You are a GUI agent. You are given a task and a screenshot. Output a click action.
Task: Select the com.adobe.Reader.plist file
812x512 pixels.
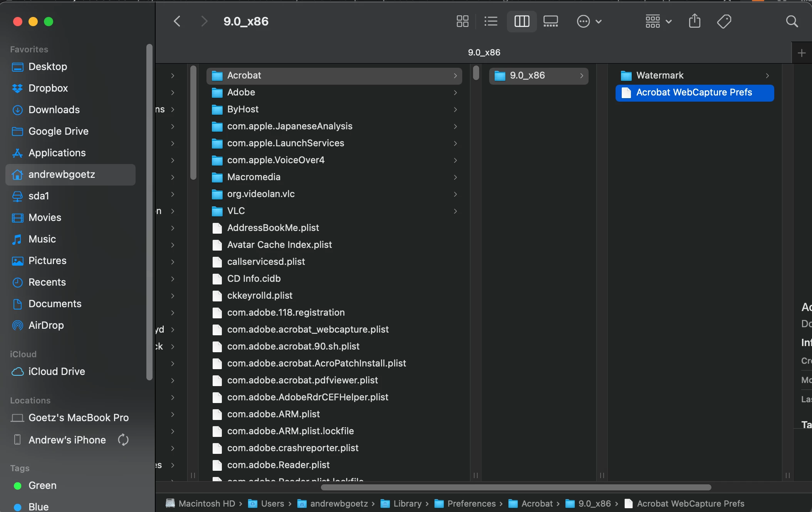point(278,465)
